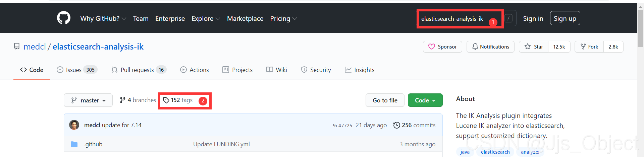Click the search field containing elasticsearch-analysis-ik
Screen dimensions: 644x157
click(x=452, y=19)
